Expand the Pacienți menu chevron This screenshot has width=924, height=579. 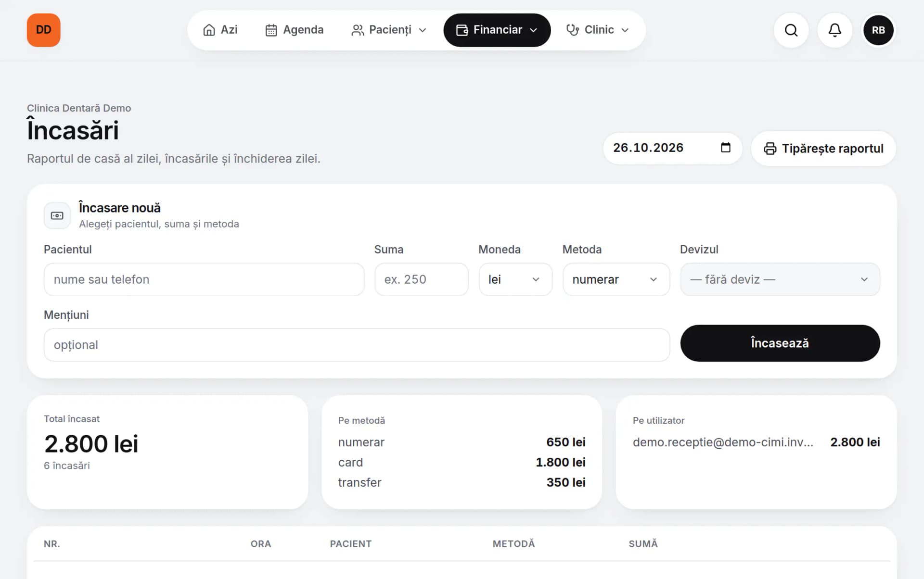[423, 30]
